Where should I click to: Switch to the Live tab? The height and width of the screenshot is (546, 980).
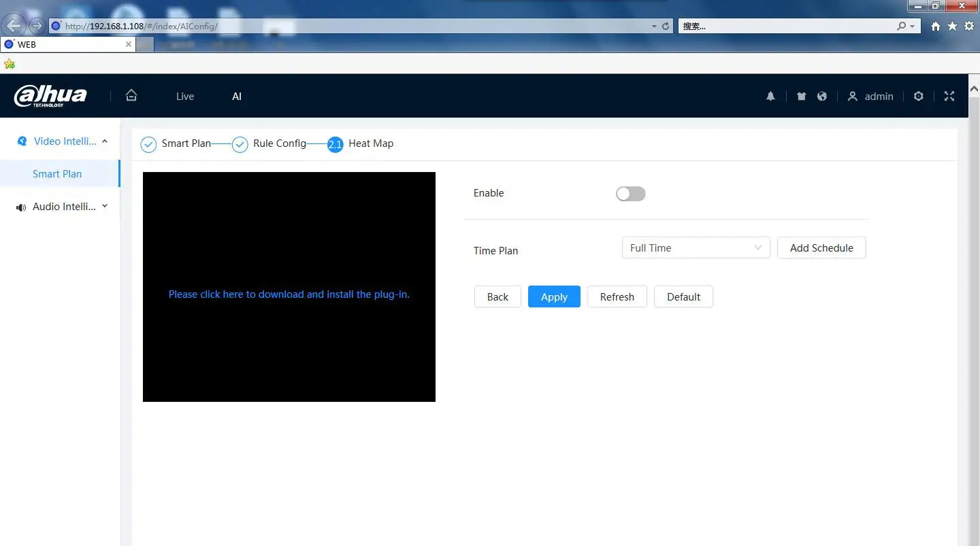click(x=185, y=97)
